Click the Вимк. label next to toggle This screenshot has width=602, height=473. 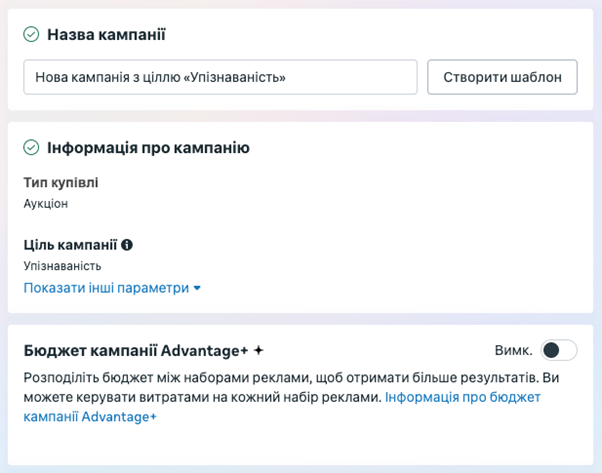[512, 350]
